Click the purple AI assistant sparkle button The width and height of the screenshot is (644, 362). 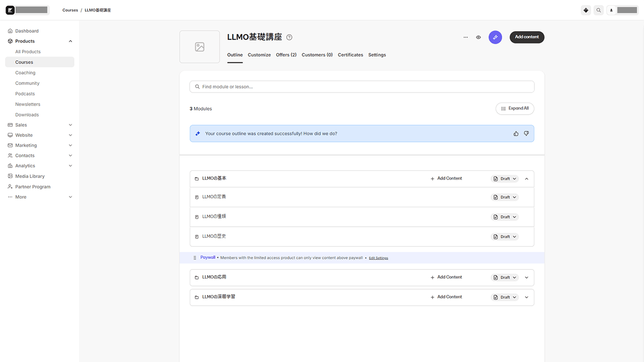pos(495,37)
